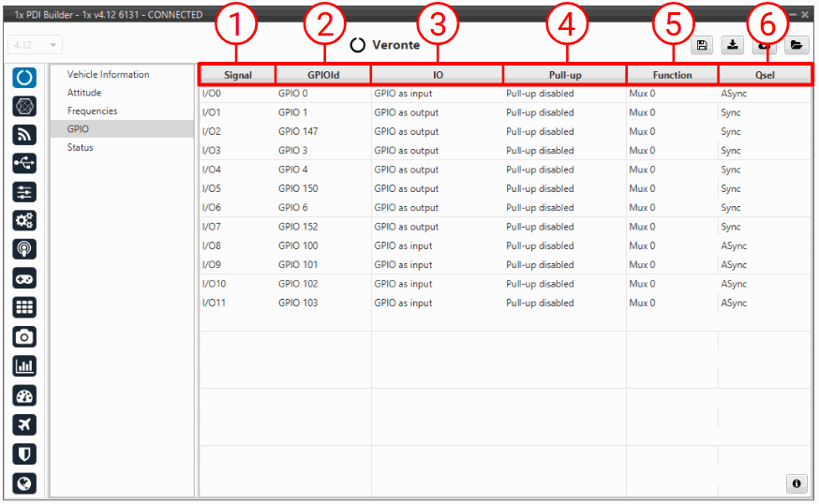819x504 pixels.
Task: Select Vehicle Information in the side list
Action: [x=108, y=75]
